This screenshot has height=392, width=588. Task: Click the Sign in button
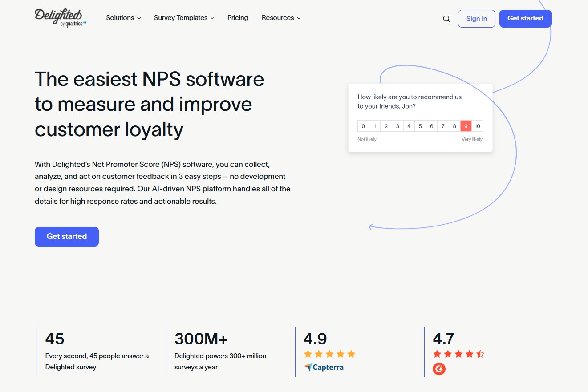tap(476, 19)
